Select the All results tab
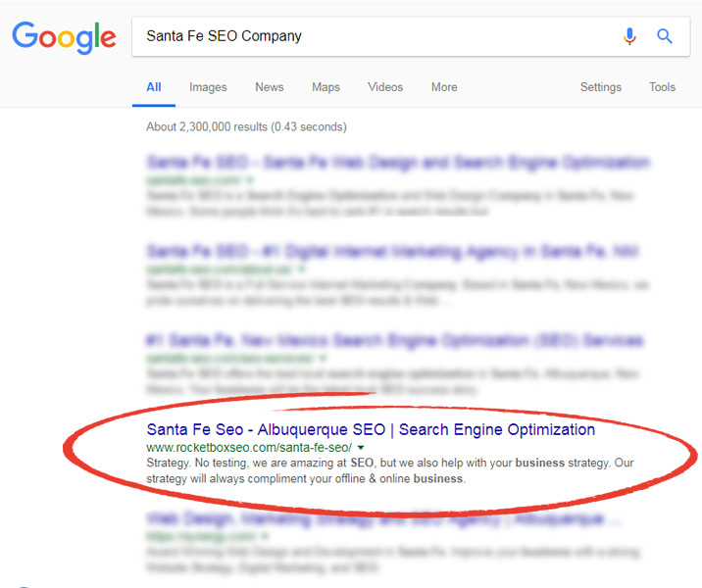The height and width of the screenshot is (588, 702). pos(154,87)
